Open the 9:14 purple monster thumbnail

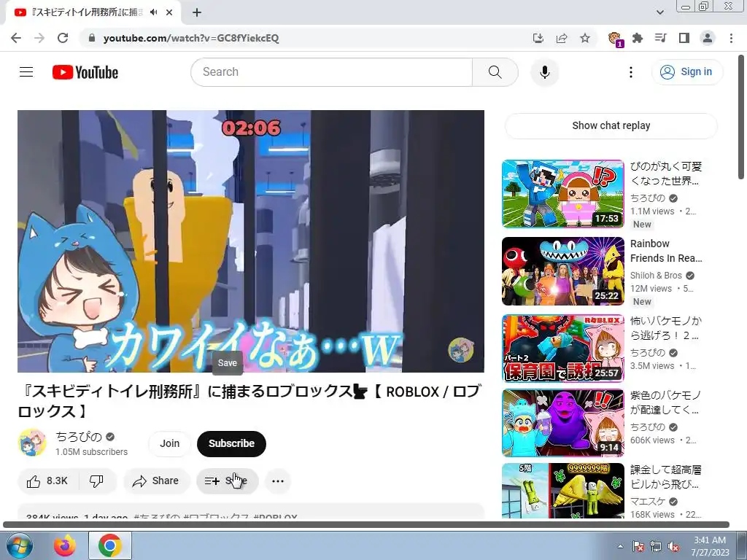coord(562,423)
